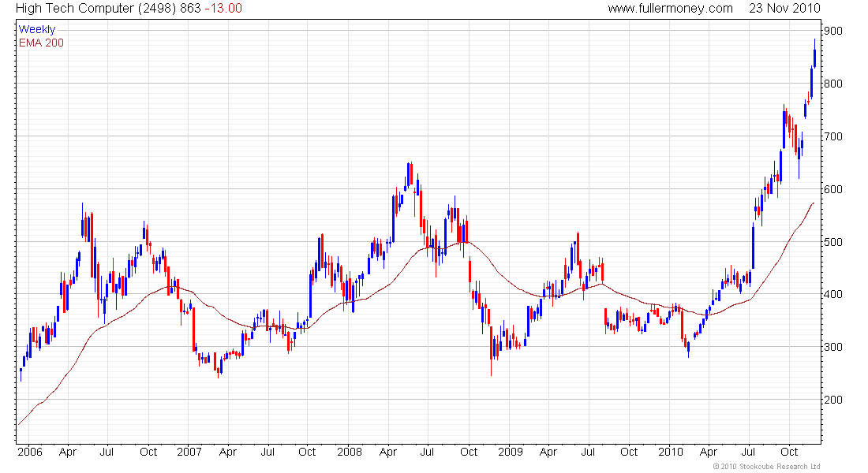Click the 600 price axis label

833,189
